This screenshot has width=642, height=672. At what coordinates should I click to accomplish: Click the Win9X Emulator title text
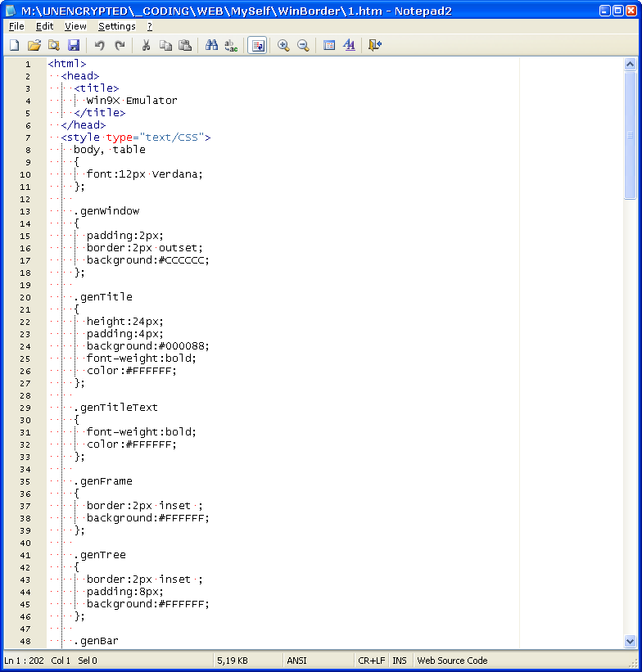pyautogui.click(x=132, y=101)
